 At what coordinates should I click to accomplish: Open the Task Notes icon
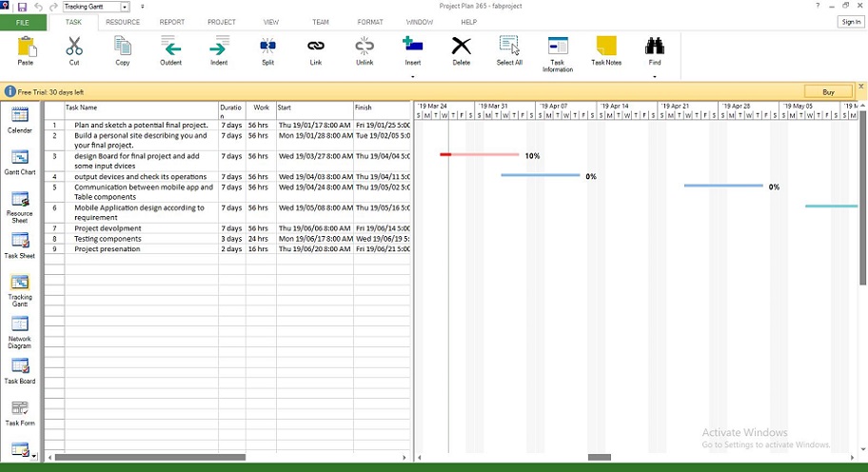[606, 47]
